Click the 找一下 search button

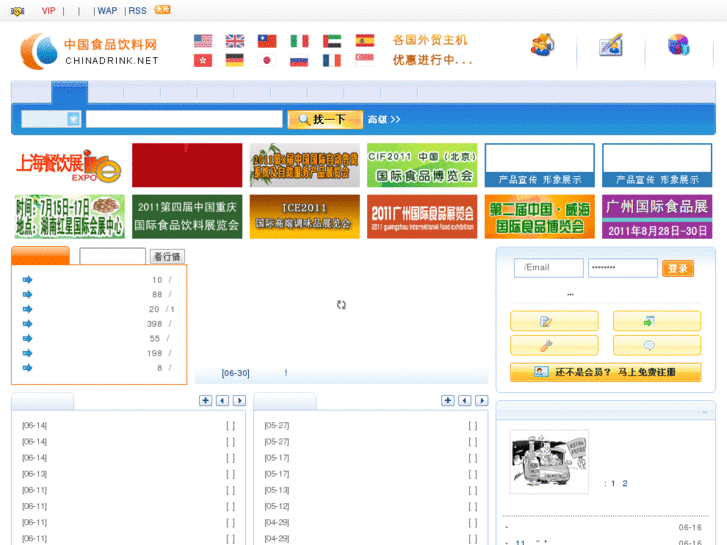click(325, 120)
